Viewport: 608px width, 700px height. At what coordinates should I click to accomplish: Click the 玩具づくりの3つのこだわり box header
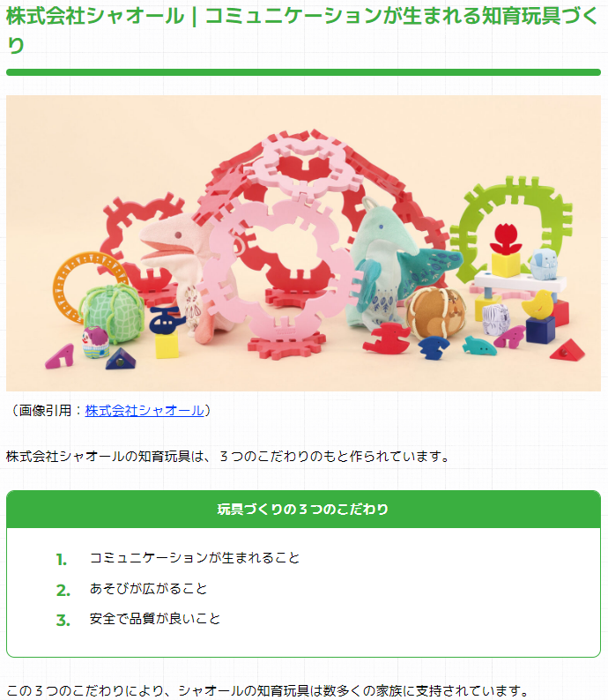[303, 510]
